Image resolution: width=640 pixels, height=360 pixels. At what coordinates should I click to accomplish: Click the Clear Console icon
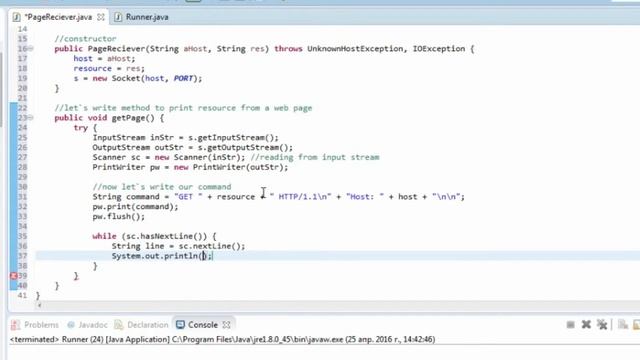coord(623,325)
